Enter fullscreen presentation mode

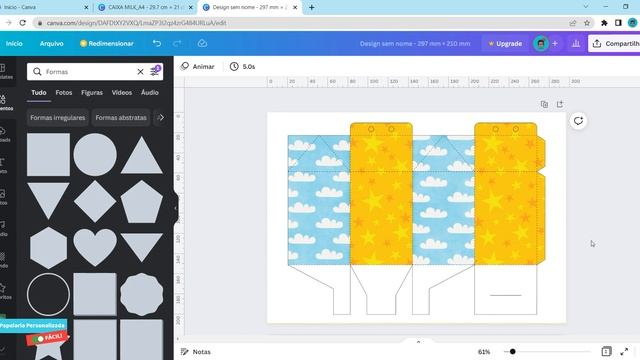tap(624, 351)
